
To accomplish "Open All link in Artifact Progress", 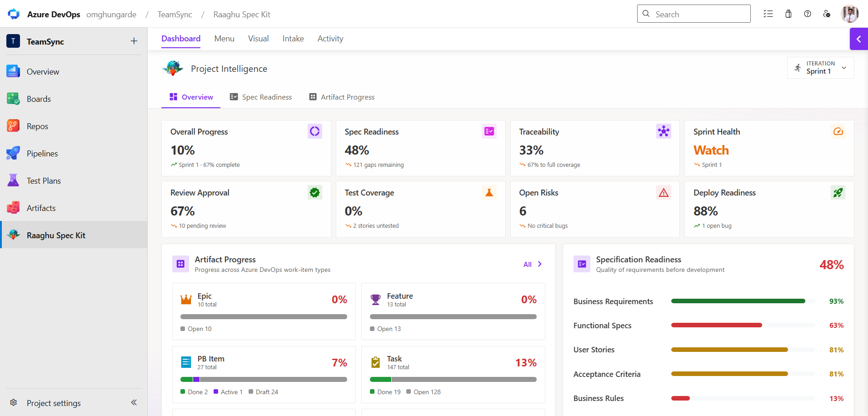I will (x=533, y=264).
